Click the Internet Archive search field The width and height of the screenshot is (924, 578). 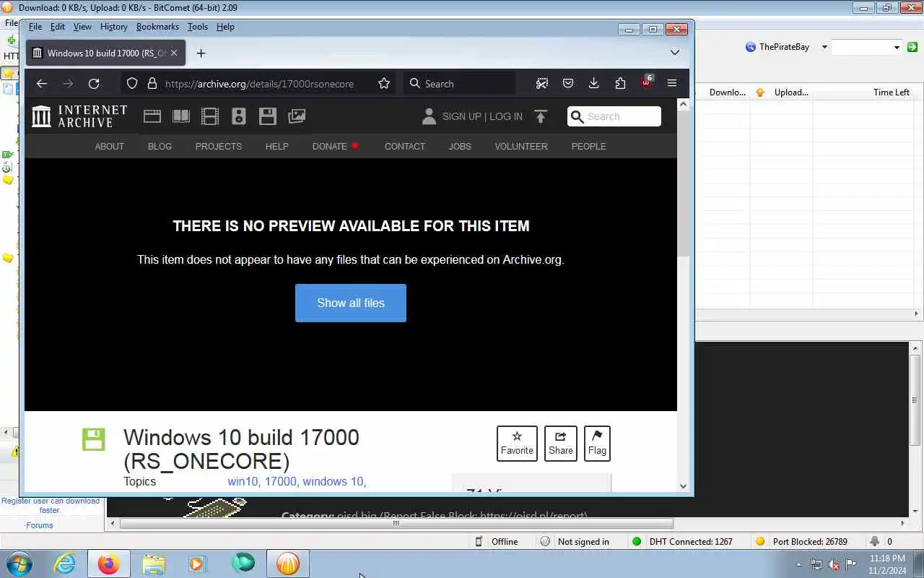pos(614,116)
